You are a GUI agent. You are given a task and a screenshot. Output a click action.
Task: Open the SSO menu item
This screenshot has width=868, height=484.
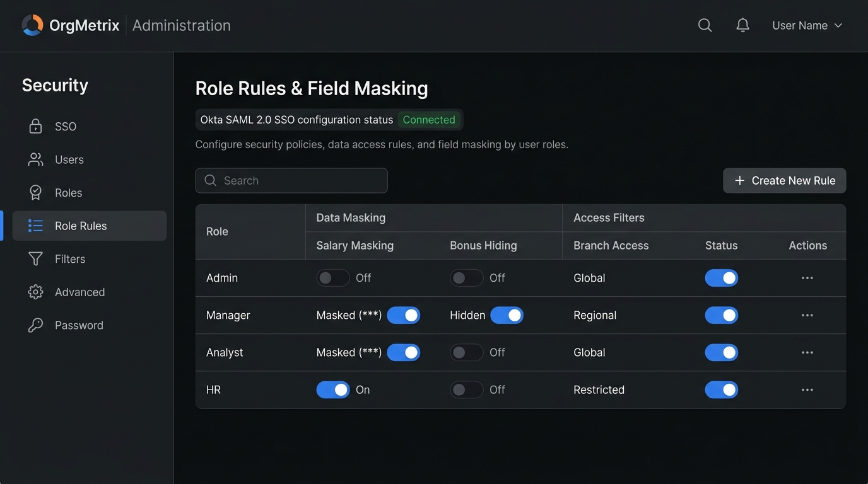click(90, 126)
